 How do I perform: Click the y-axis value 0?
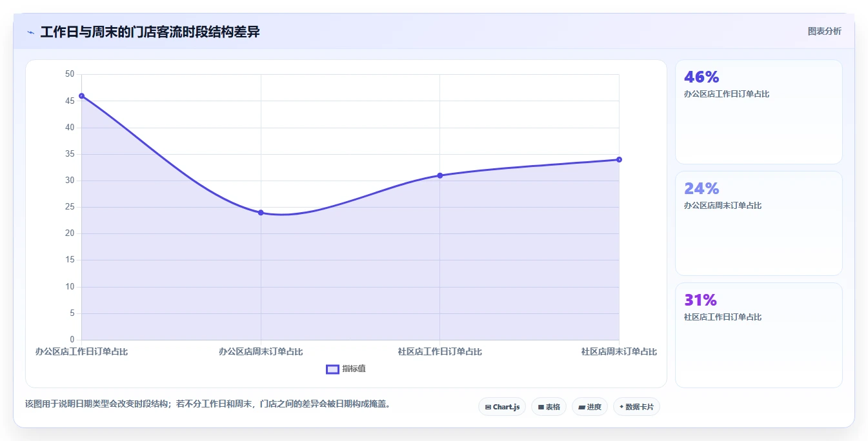(x=72, y=340)
